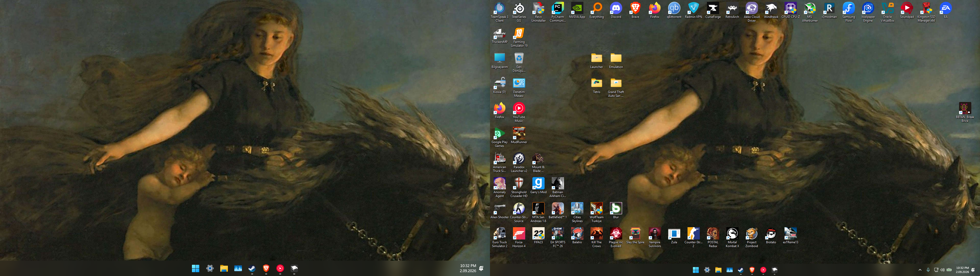Screen dimensions: 980x276
Task: Expand hidden system tray icons chevron
Action: point(920,270)
